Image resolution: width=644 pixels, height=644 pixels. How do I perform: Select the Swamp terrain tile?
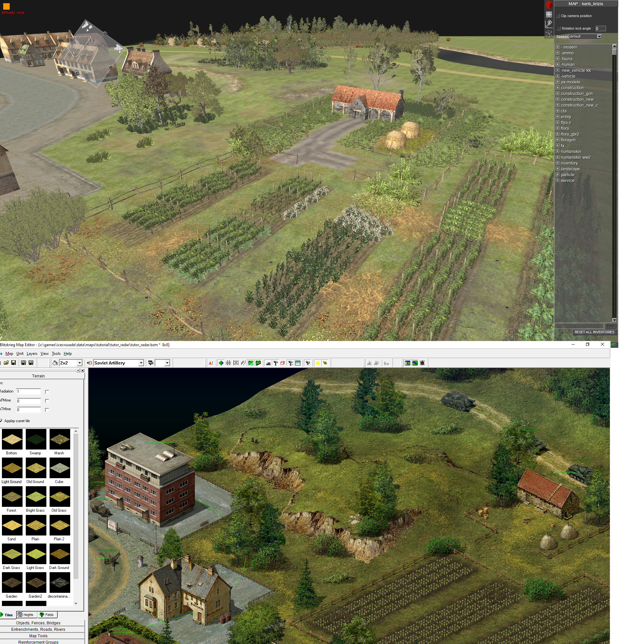pyautogui.click(x=36, y=439)
